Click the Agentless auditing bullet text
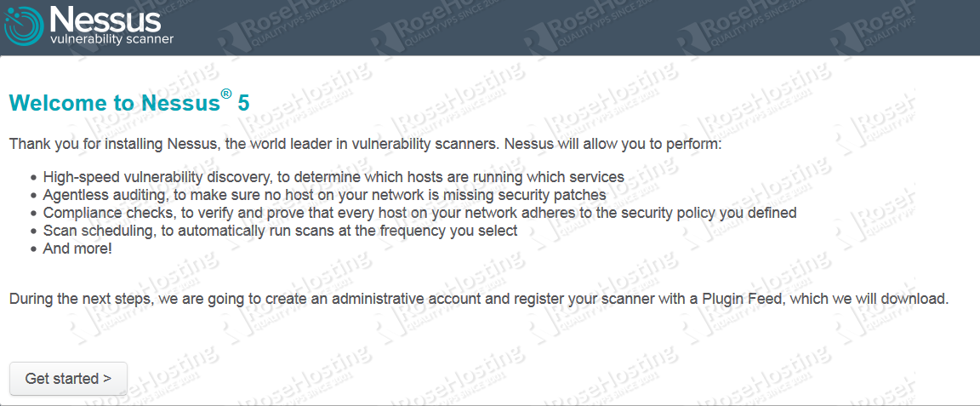This screenshot has width=980, height=406. point(324,195)
